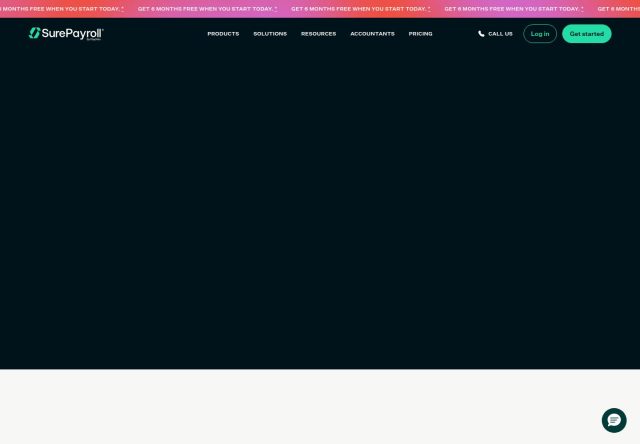This screenshot has height=444, width=640.
Task: Go to the Accountants section
Action: (x=372, y=34)
